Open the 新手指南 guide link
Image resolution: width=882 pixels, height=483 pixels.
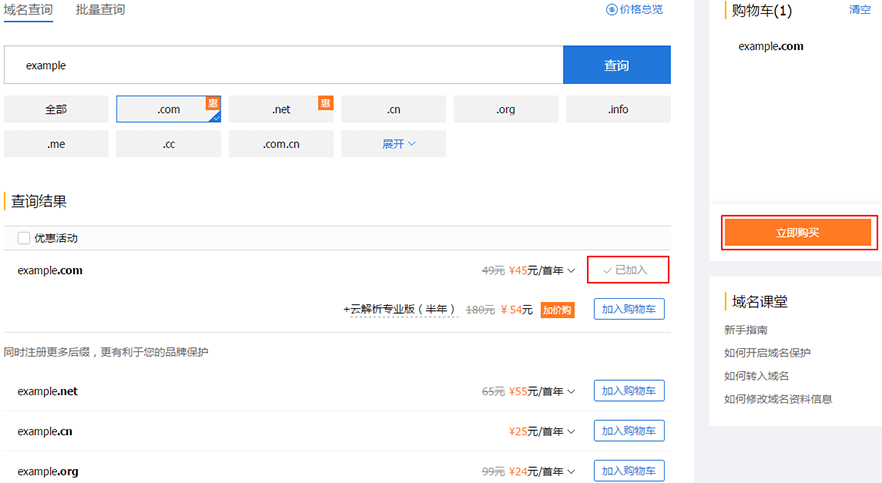(x=746, y=330)
